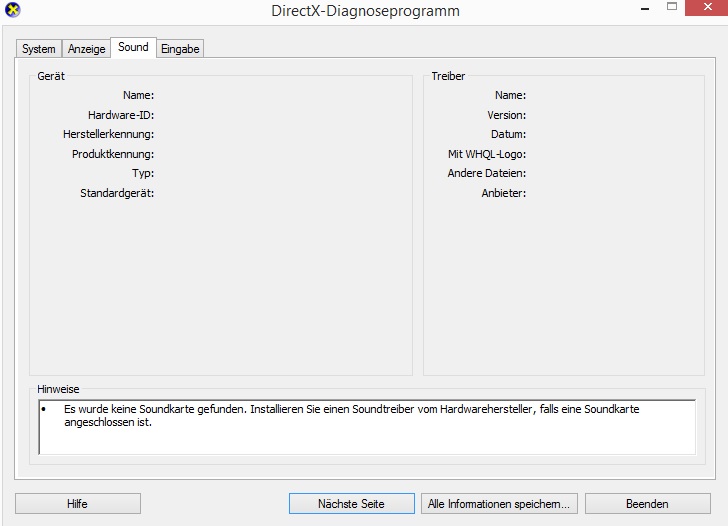Click the 'Es wurde keine Soundkarte gefunden' message
The width and height of the screenshot is (728, 526).
[351, 416]
